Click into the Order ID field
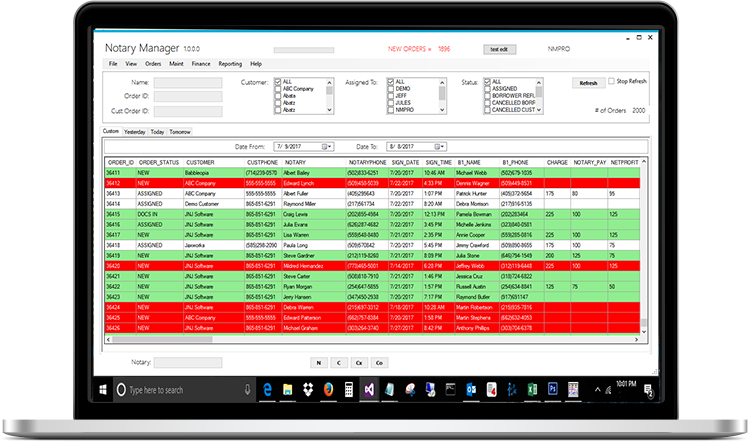The width and height of the screenshot is (749, 442). (x=187, y=96)
